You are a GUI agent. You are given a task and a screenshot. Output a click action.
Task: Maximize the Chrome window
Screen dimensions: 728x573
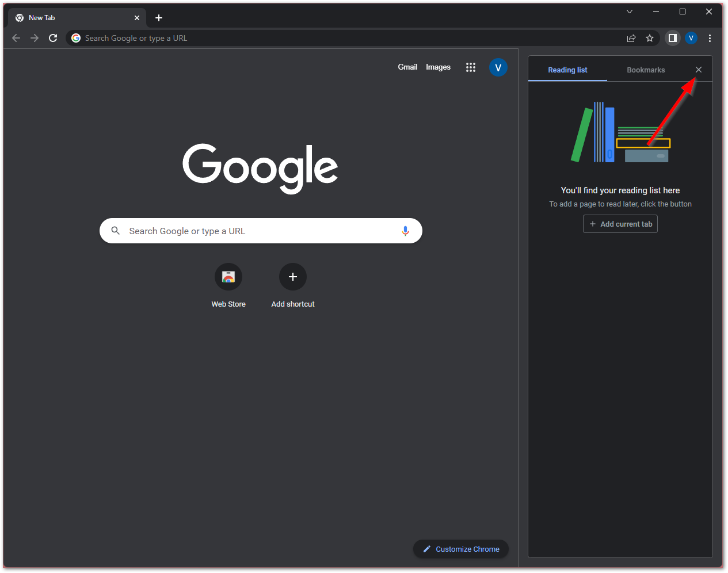pos(683,12)
